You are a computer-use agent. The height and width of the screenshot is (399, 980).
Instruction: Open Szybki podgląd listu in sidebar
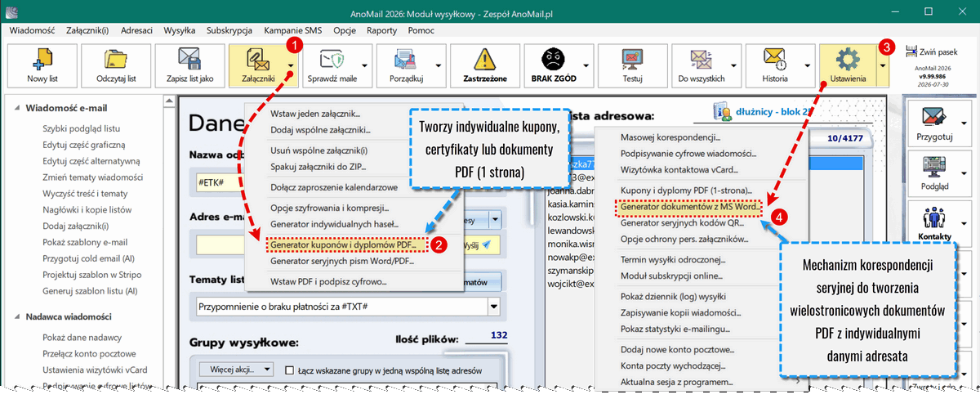point(82,128)
